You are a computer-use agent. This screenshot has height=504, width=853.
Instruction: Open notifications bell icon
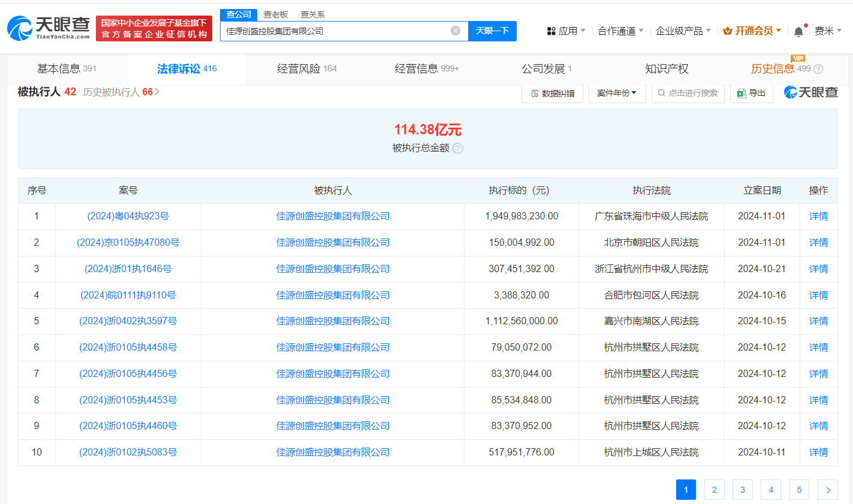(798, 31)
